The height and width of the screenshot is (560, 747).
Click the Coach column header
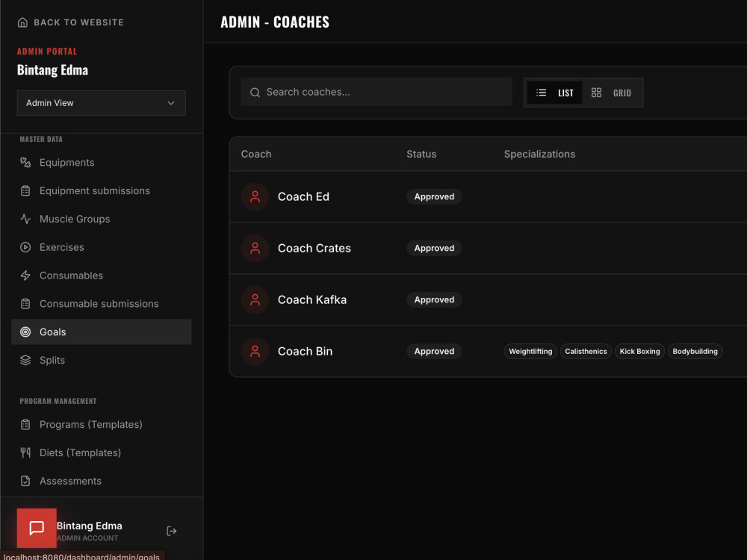255,154
